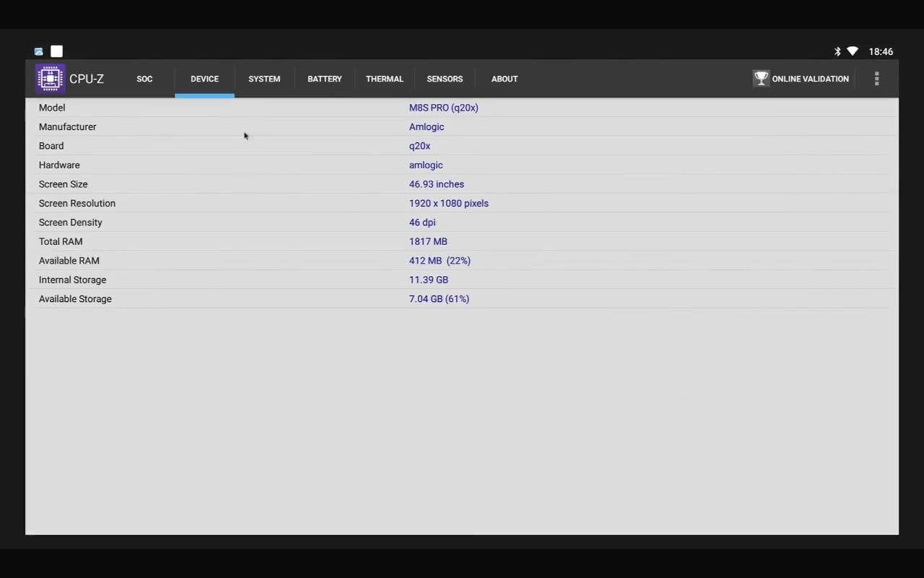The width and height of the screenshot is (924, 578).
Task: Click the CPU-Z app logo icon
Action: 51,79
